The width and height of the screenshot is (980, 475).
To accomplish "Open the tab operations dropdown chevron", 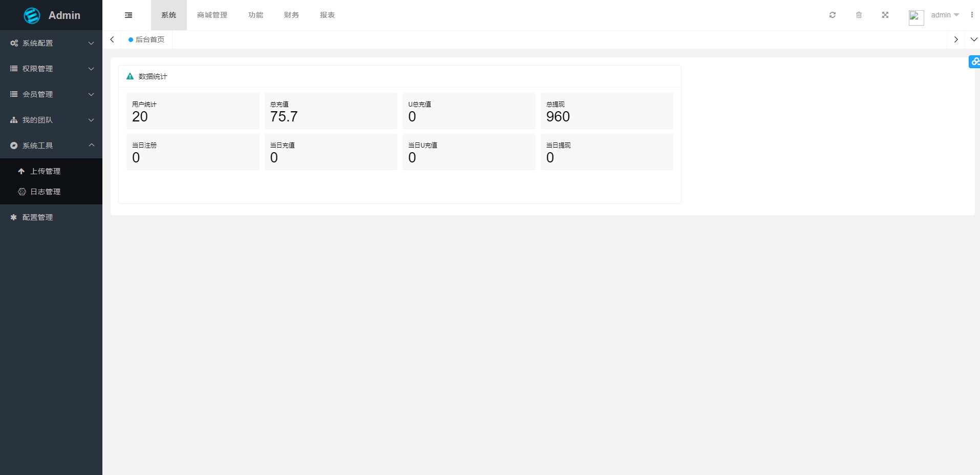I will 973,39.
